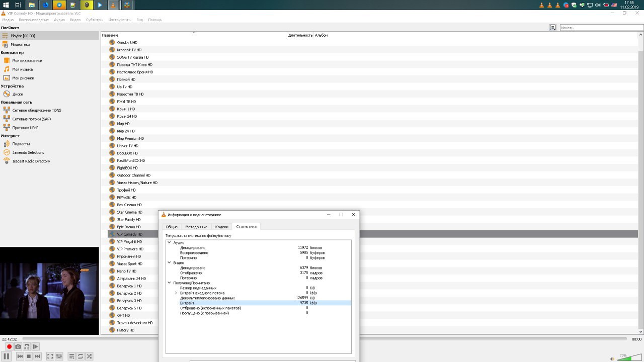Take a snapshot with the camera icon

[18, 346]
